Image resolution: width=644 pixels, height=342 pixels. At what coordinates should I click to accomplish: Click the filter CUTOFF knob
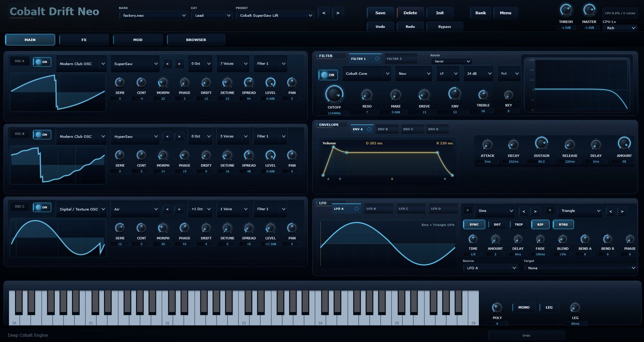[x=334, y=94]
